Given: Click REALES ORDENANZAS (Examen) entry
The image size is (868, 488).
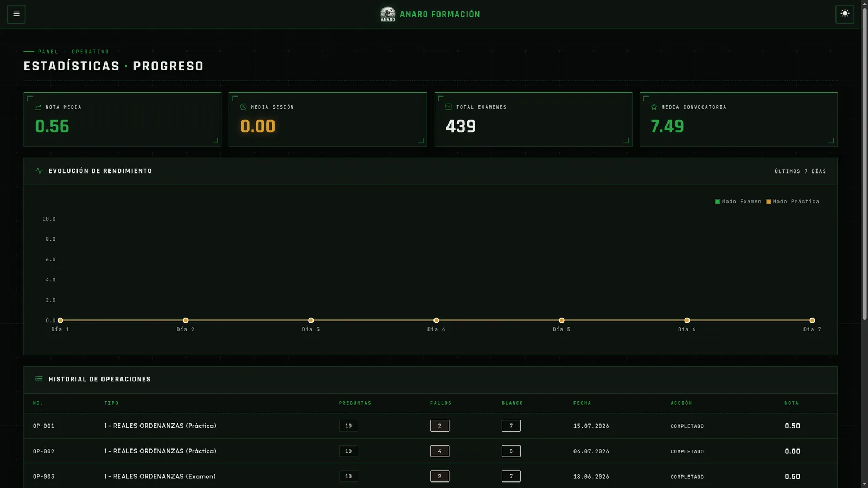Looking at the screenshot, I should 160,477.
